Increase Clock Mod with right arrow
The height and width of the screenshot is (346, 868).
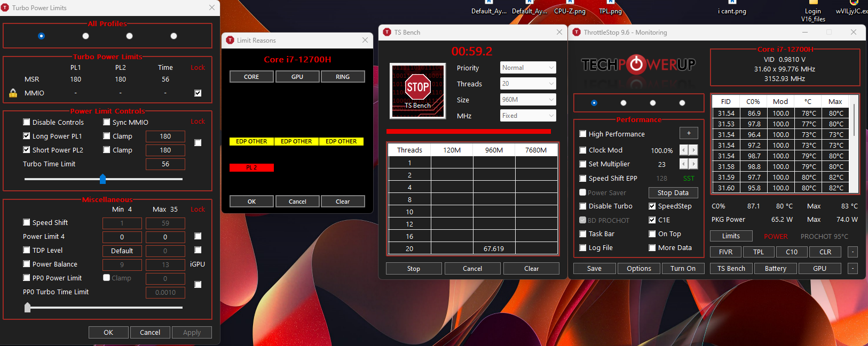tap(693, 150)
